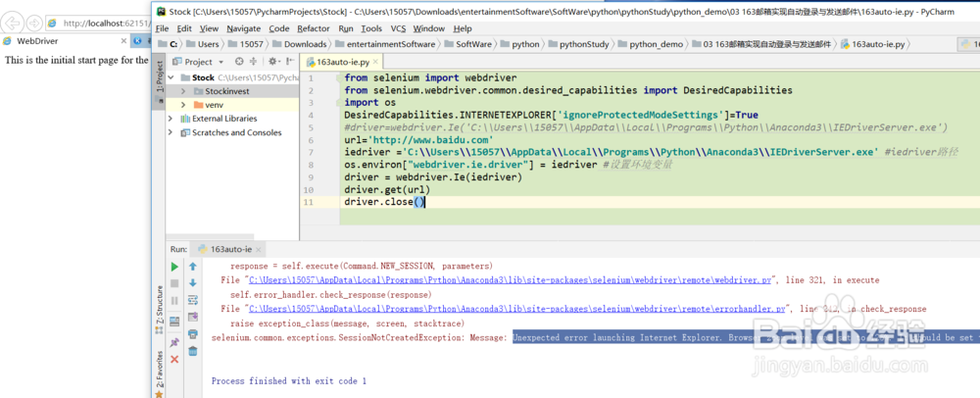
Task: Open the Navigate menu
Action: (244, 28)
